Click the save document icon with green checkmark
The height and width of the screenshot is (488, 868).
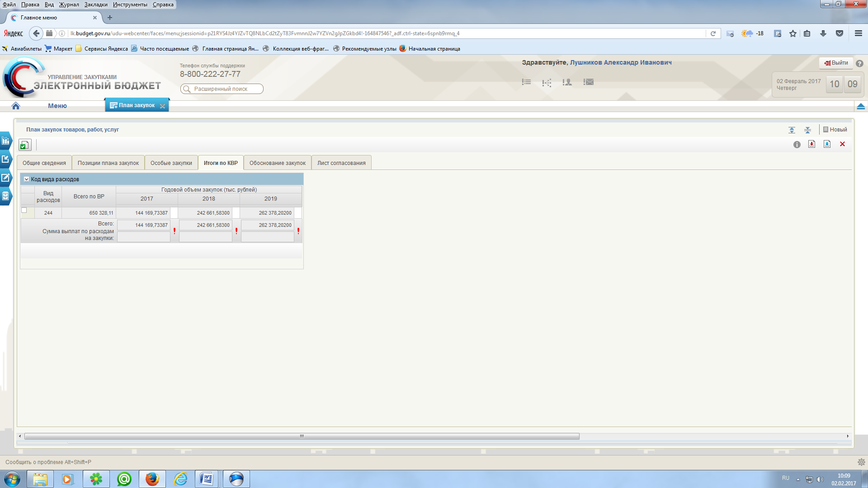coord(24,145)
